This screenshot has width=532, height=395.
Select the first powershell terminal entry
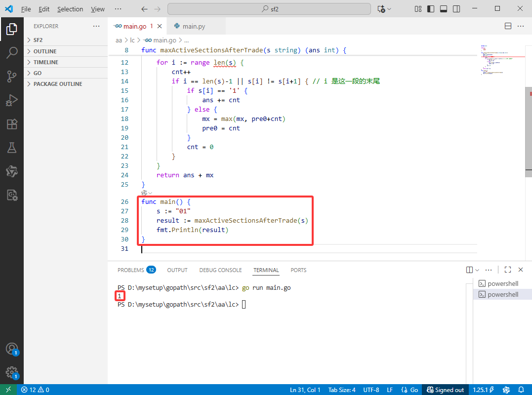pos(502,283)
